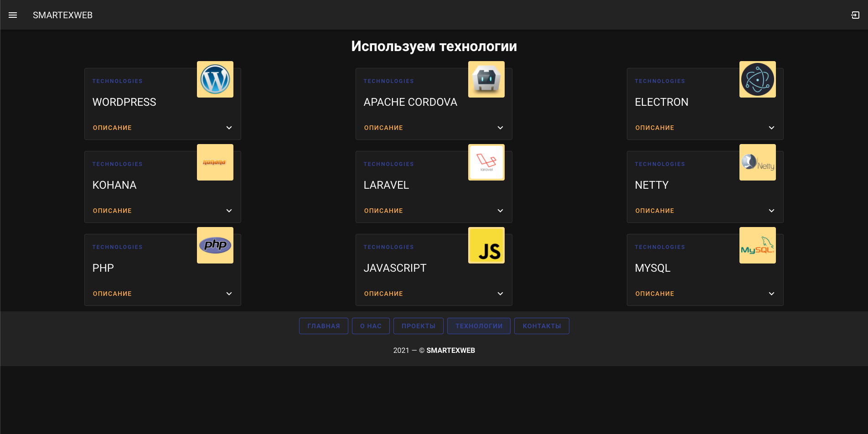
Task: Click the О НАС footer button
Action: [371, 325]
